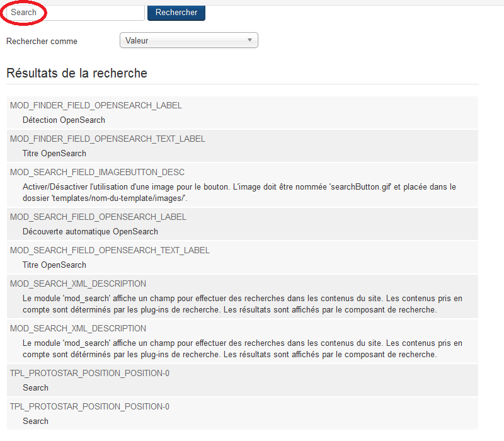504x441 pixels.
Task: Select MOD_FINDER_FIELD_OPENSEARCH_LABEL key
Action: (x=96, y=105)
